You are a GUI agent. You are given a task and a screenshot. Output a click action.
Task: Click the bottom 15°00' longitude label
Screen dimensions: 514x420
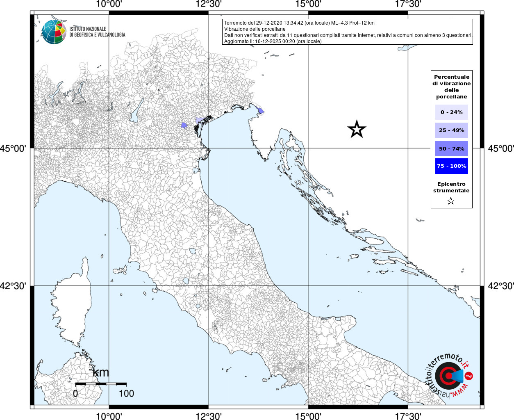coord(308,416)
